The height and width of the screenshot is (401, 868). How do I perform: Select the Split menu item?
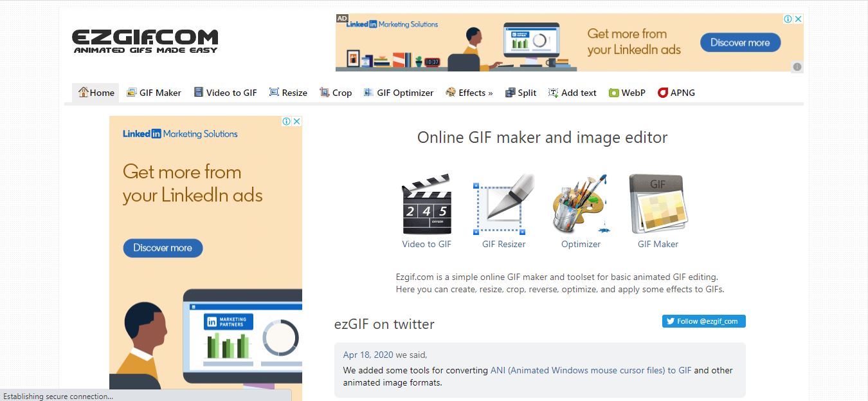click(521, 93)
